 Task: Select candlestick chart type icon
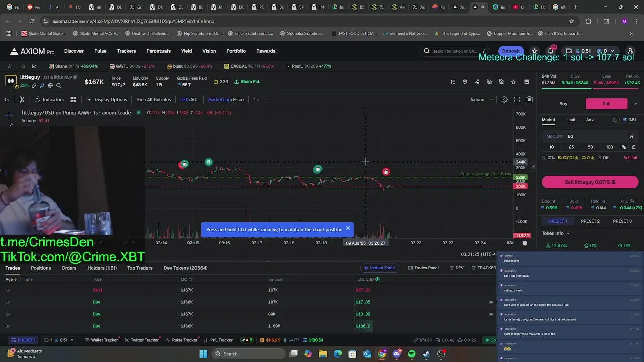[22, 100]
